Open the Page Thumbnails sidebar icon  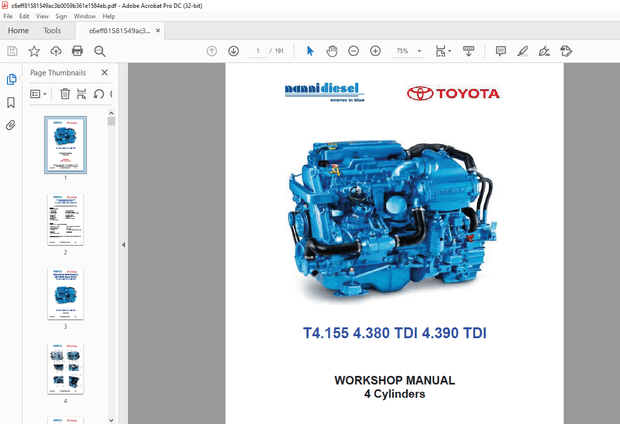11,80
